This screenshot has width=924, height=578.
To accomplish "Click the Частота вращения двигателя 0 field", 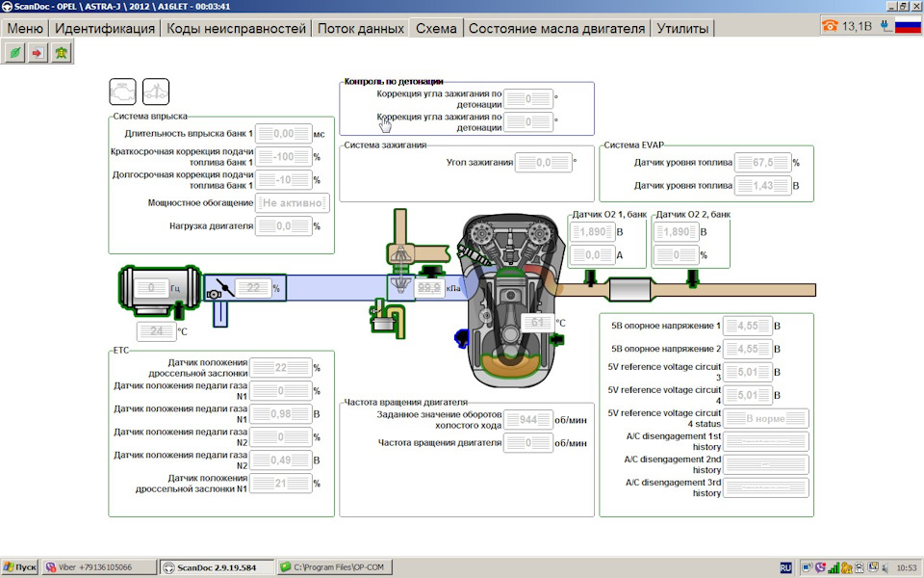I will pos(528,443).
